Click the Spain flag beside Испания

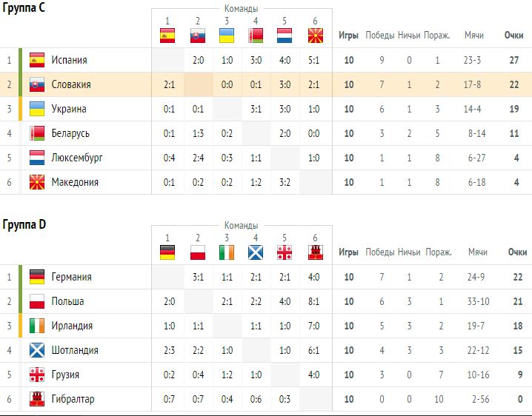coord(36,61)
